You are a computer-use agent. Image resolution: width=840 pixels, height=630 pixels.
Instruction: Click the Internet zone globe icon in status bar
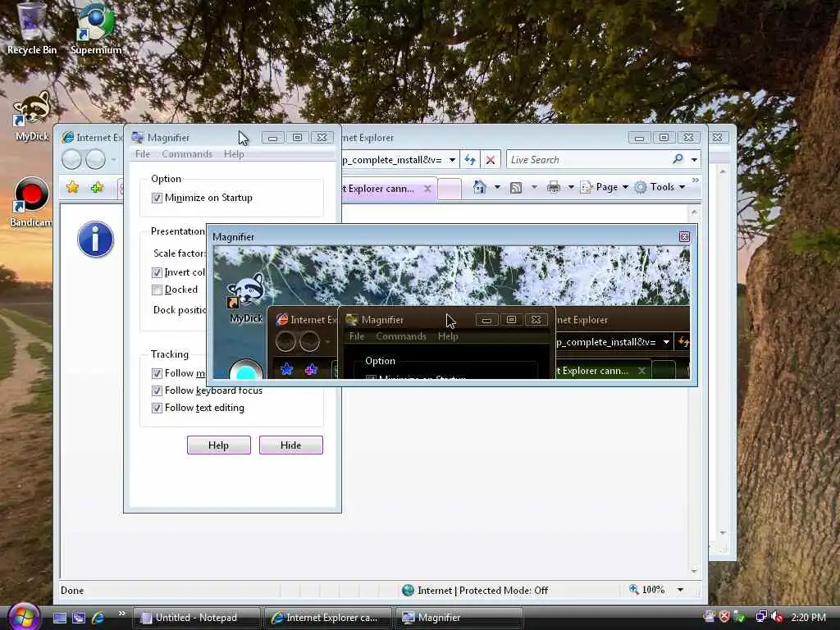point(409,590)
